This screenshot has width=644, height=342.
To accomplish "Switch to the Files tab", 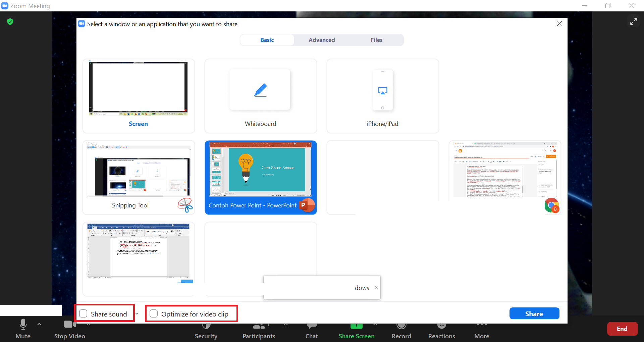I will (376, 40).
